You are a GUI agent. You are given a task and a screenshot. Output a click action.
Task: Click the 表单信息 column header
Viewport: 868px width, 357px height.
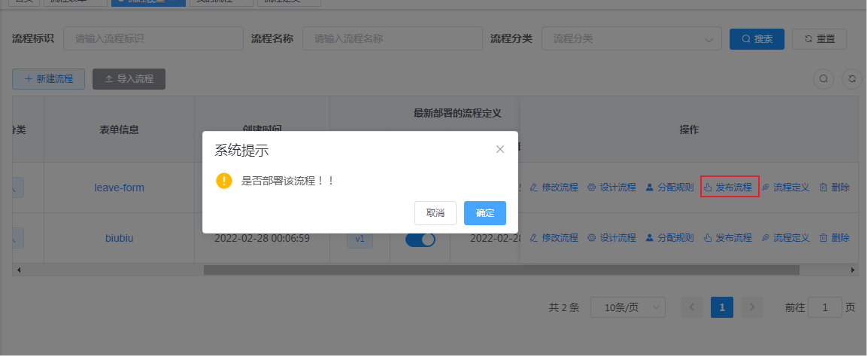(x=119, y=130)
